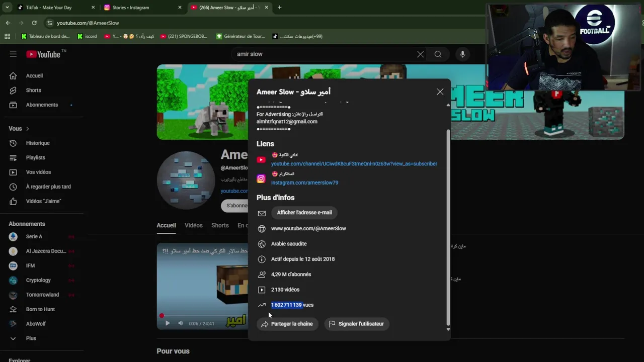The height and width of the screenshot is (362, 644).
Task: Open the (221) SPONGEBOB... bookmark
Action: [x=184, y=36]
